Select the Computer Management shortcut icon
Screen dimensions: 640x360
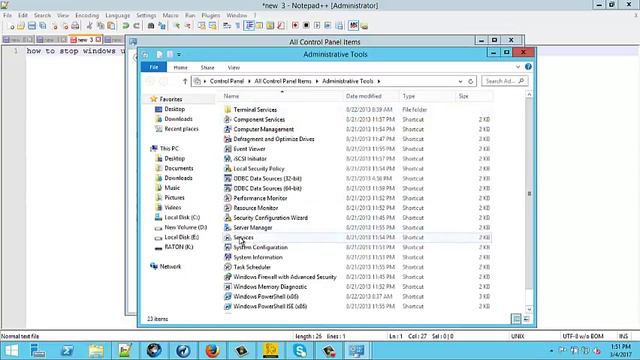point(228,129)
